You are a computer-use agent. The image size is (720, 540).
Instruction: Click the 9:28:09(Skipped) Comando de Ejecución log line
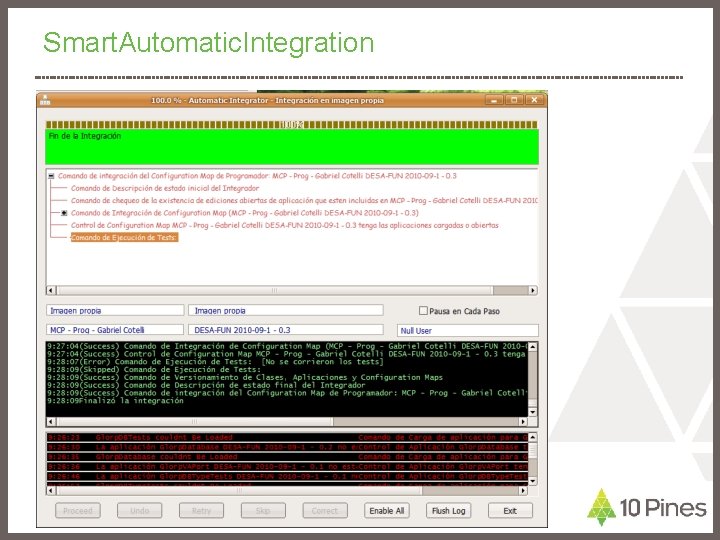click(x=154, y=370)
